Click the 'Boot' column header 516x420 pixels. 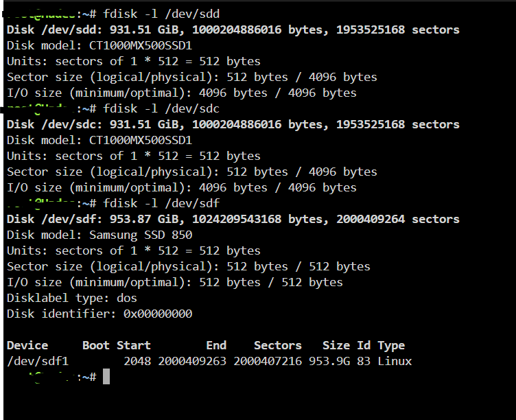(x=96, y=346)
